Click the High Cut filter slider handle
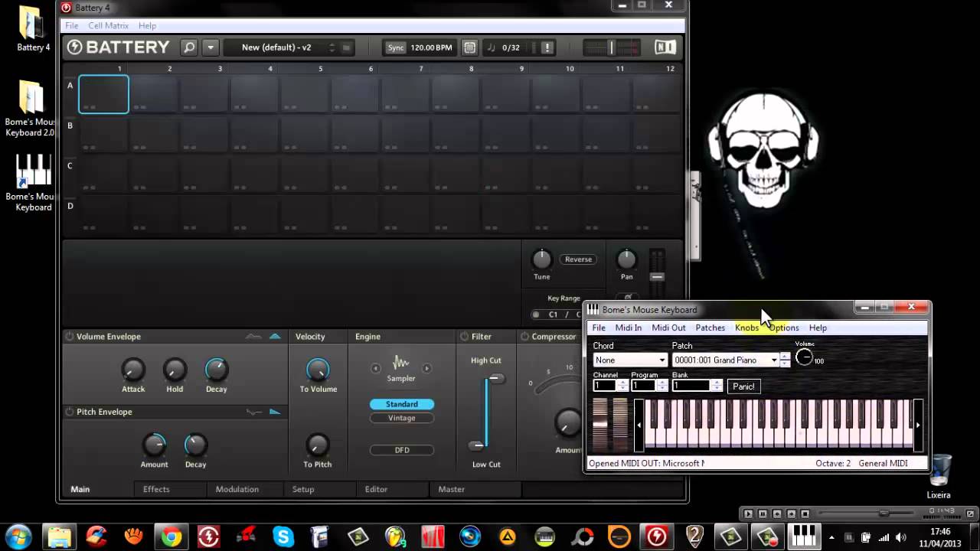 (x=496, y=378)
